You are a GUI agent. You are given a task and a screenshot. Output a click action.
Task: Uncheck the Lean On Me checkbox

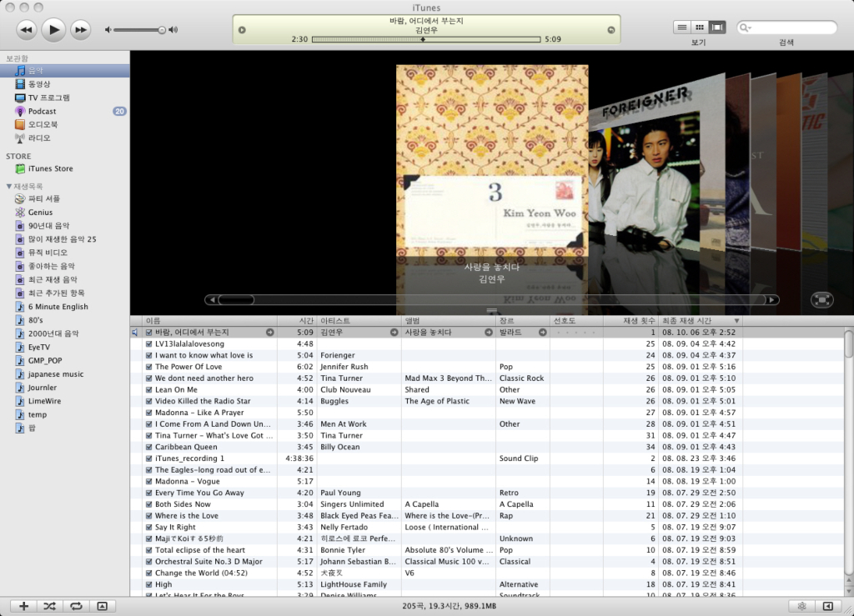pyautogui.click(x=148, y=389)
